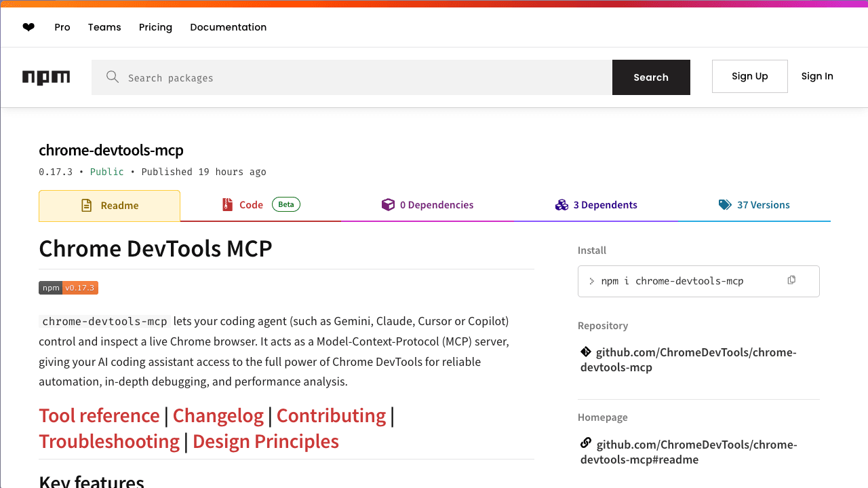The width and height of the screenshot is (868, 488).
Task: Copy the npm install command to clipboard
Action: point(791,280)
